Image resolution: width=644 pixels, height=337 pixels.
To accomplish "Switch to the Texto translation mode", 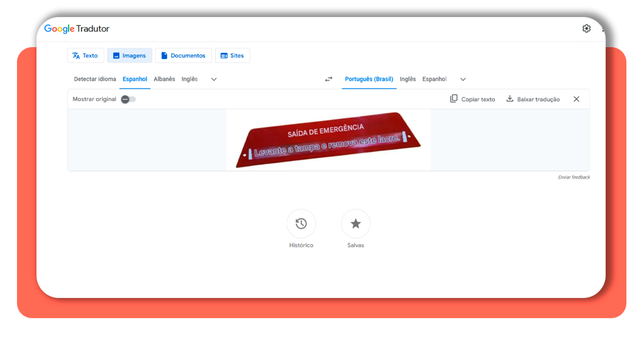I will pos(86,55).
